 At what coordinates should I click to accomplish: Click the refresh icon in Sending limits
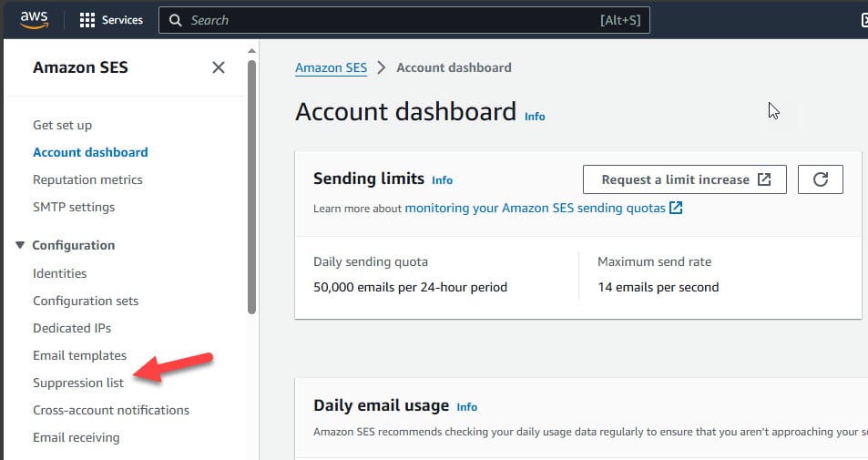(820, 179)
